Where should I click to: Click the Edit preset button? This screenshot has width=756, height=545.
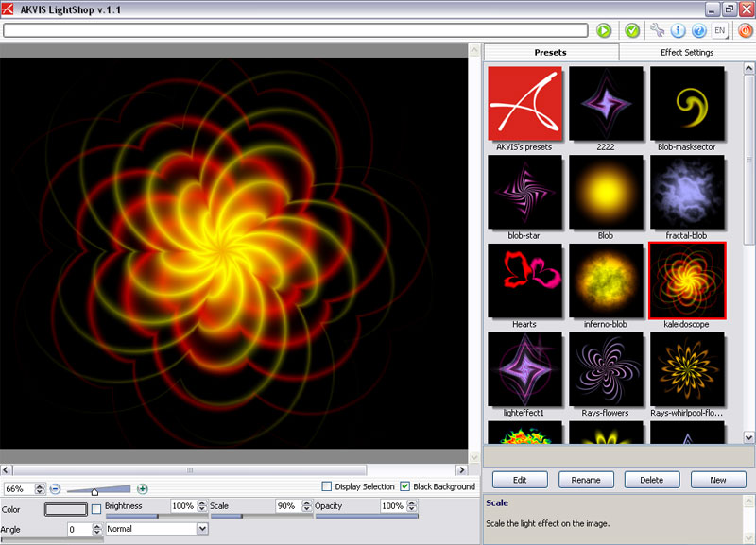(520, 480)
